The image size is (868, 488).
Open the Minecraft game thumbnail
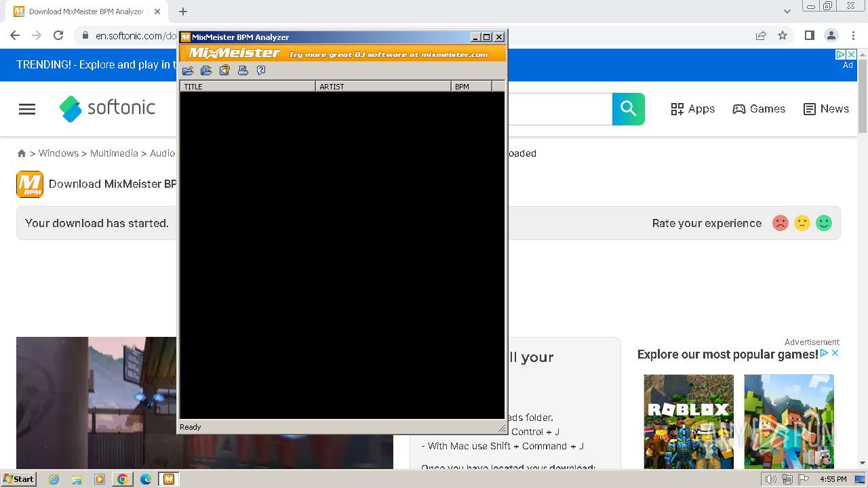point(789,421)
